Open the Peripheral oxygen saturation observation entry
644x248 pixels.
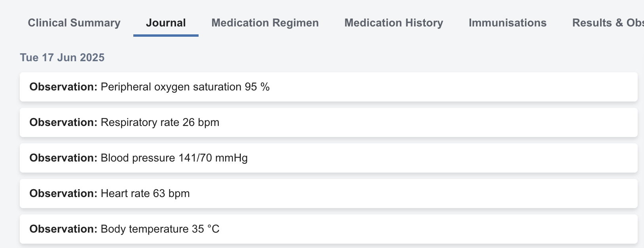[x=328, y=87]
